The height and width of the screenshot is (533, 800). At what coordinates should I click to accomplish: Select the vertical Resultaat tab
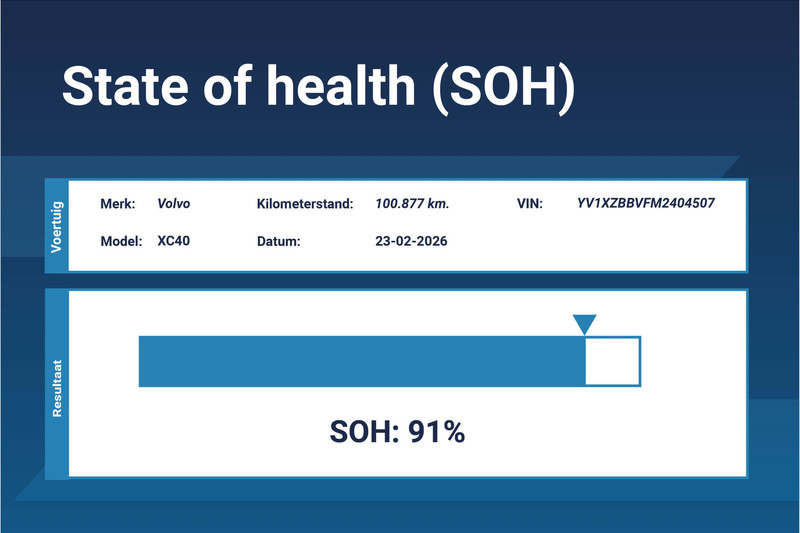[57, 382]
